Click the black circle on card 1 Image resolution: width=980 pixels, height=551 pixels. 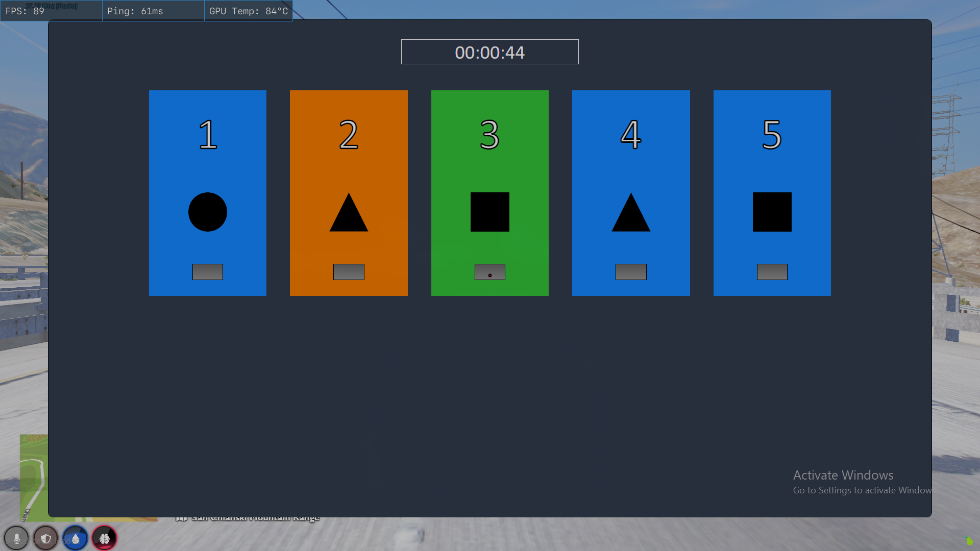pyautogui.click(x=207, y=212)
